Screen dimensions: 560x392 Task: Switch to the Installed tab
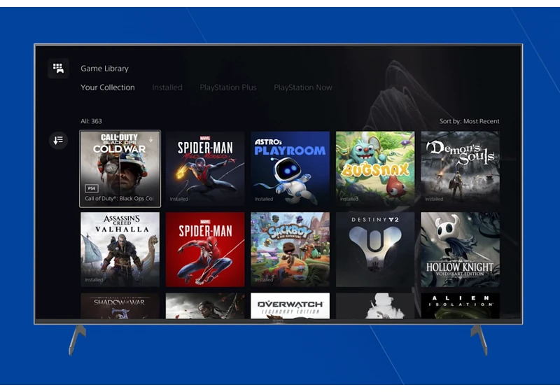point(167,87)
